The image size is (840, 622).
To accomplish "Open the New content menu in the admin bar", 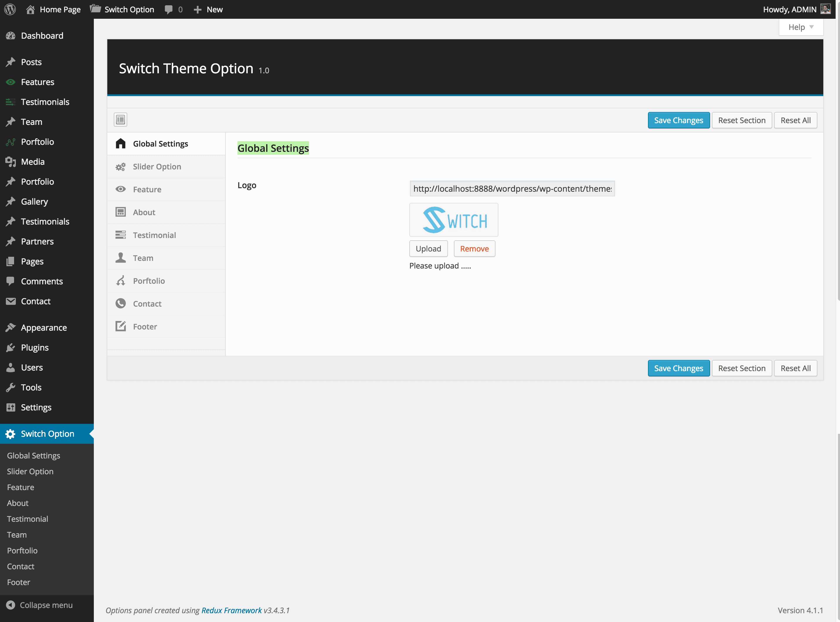I will click(x=208, y=9).
